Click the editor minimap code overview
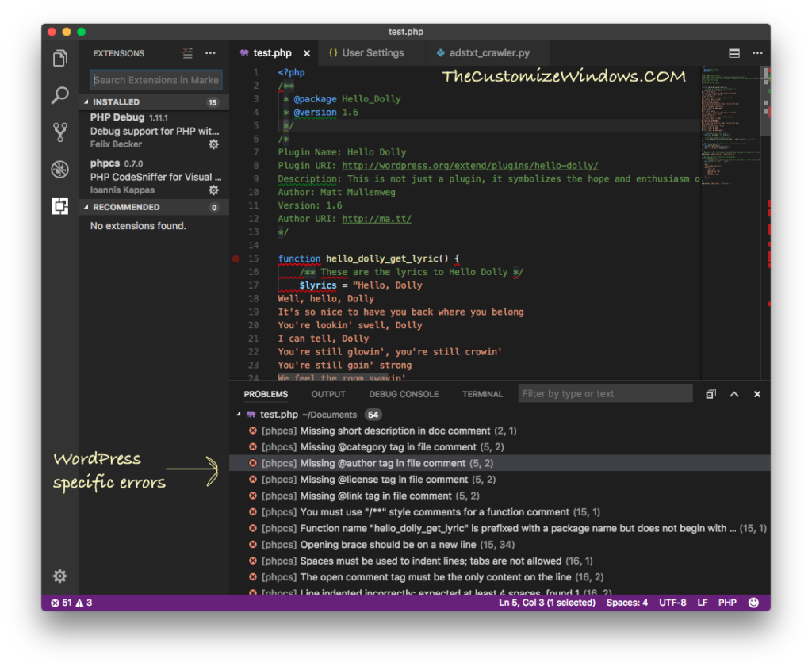 (730, 124)
